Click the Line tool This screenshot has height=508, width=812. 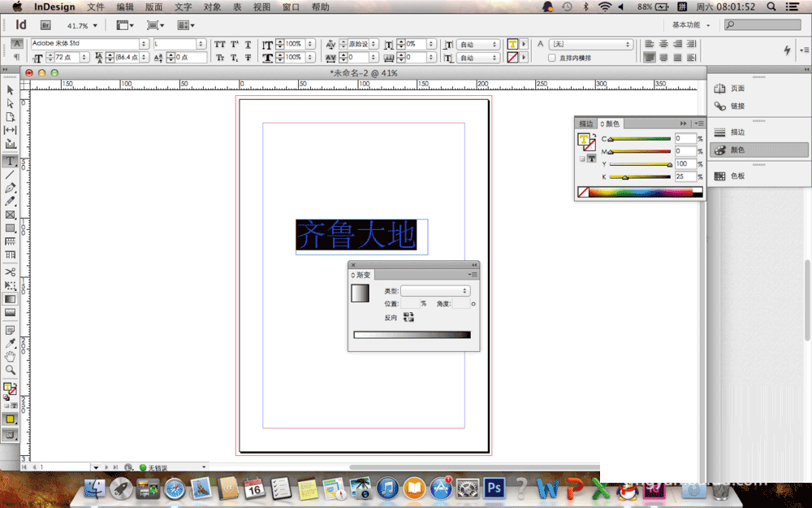(11, 175)
